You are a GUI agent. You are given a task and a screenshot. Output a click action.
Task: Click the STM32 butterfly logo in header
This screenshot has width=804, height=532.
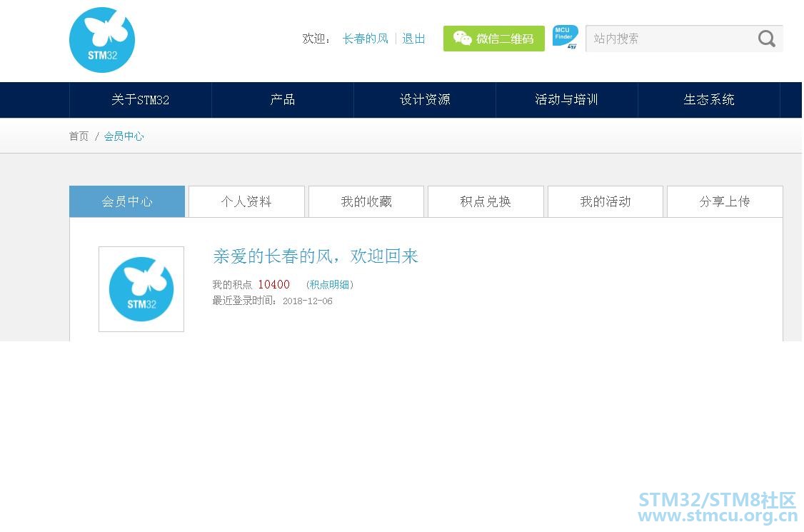[x=102, y=40]
